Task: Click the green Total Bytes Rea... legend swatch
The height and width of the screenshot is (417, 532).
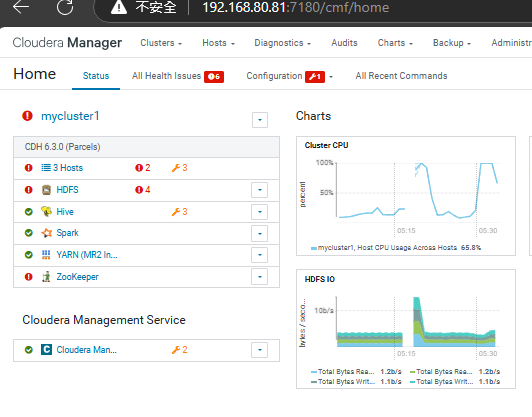Action: click(413, 372)
